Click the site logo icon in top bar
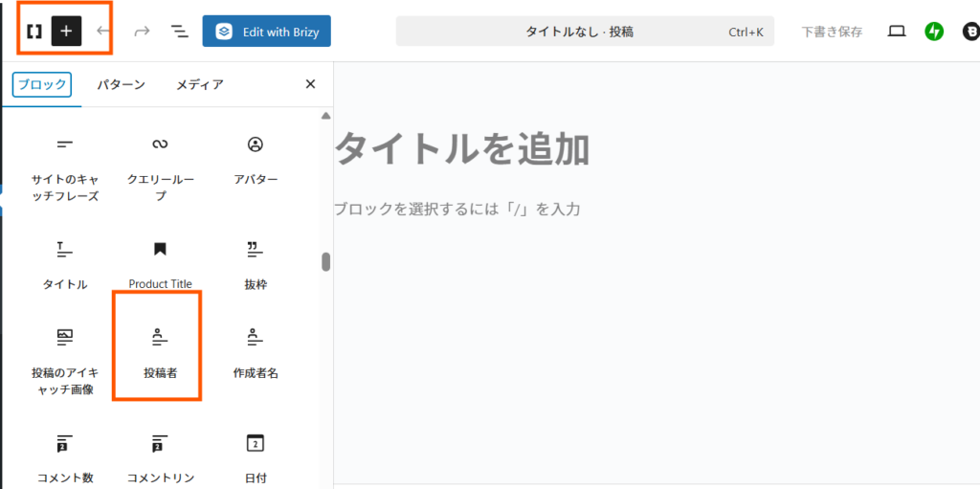This screenshot has height=489, width=980. coord(34,31)
